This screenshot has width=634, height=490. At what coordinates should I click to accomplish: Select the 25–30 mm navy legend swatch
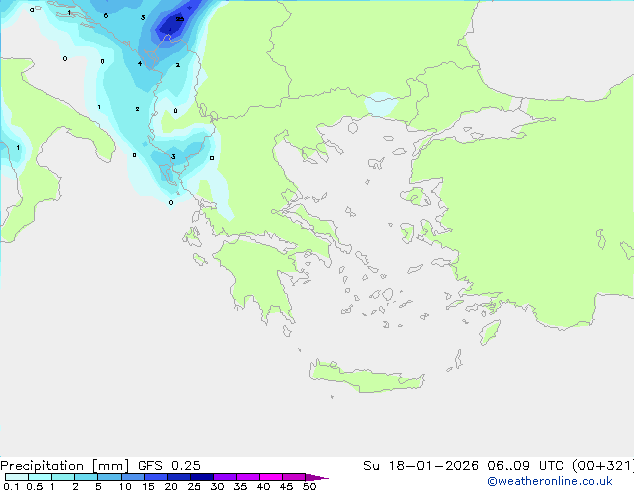pos(201,477)
